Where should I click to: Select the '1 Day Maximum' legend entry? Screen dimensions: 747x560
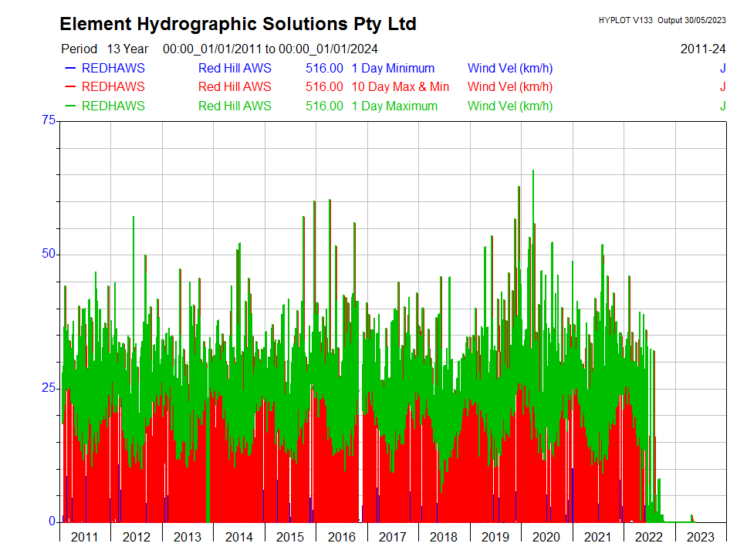394,106
